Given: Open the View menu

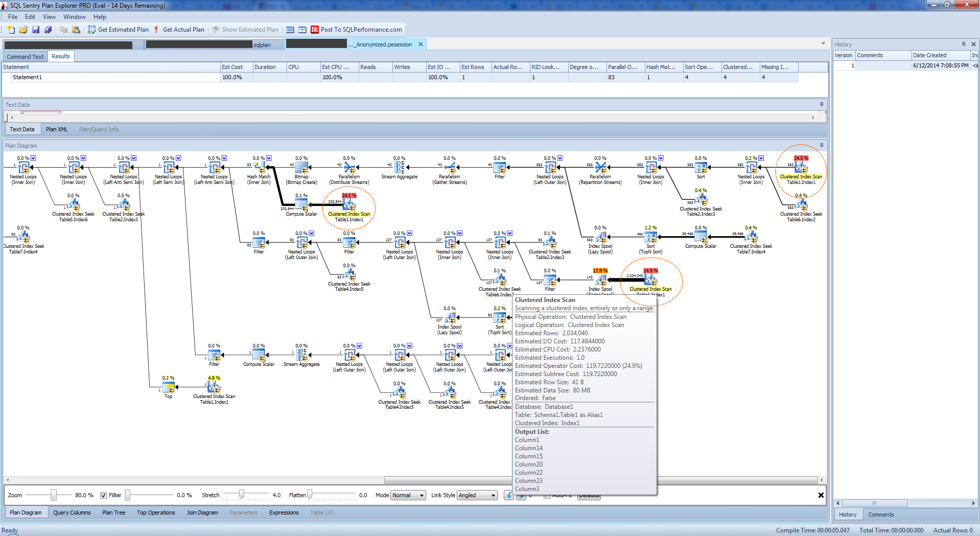Looking at the screenshot, I should (x=49, y=17).
